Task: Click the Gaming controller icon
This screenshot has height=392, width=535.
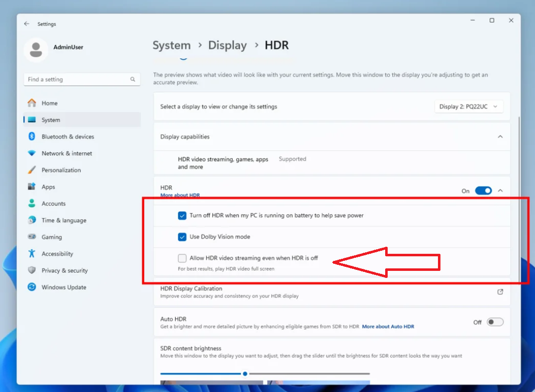Action: pos(32,236)
